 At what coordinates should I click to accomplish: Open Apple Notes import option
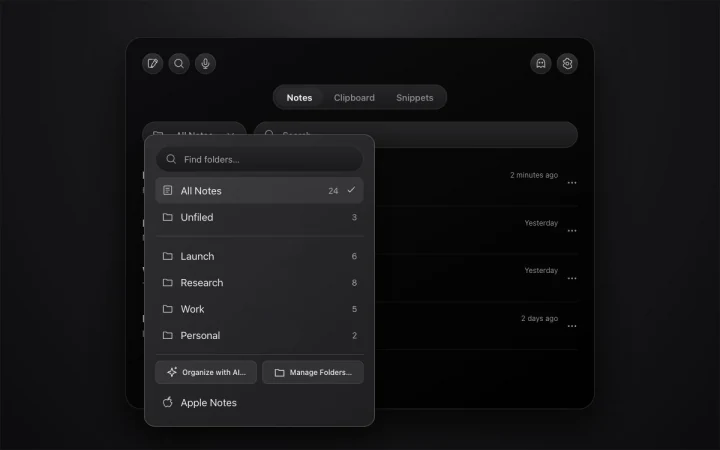tap(259, 403)
